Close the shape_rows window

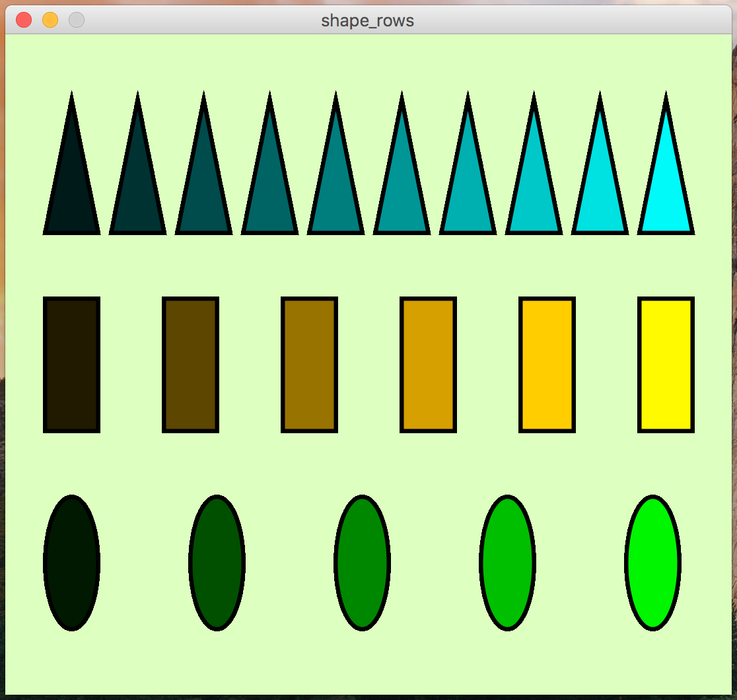pos(24,20)
